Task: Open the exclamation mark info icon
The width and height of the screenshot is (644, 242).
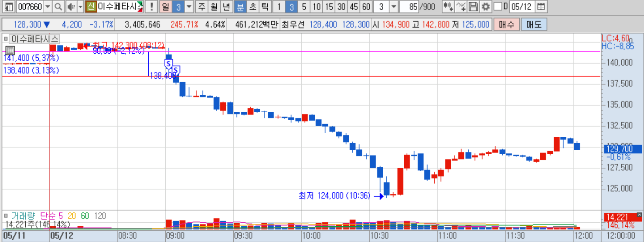Action: 151,7
